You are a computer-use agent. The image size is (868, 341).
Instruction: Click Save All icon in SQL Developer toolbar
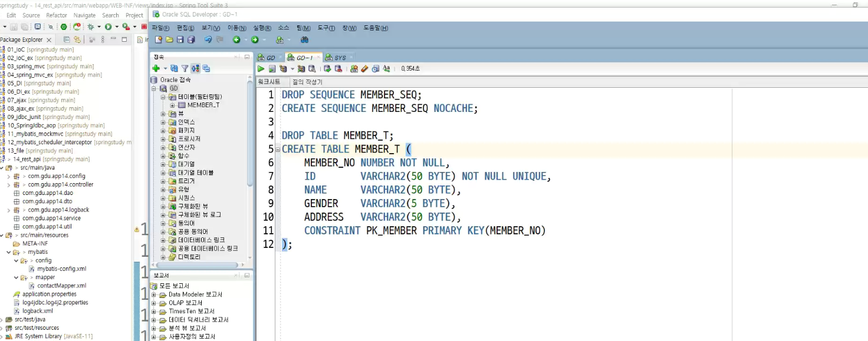tap(191, 39)
